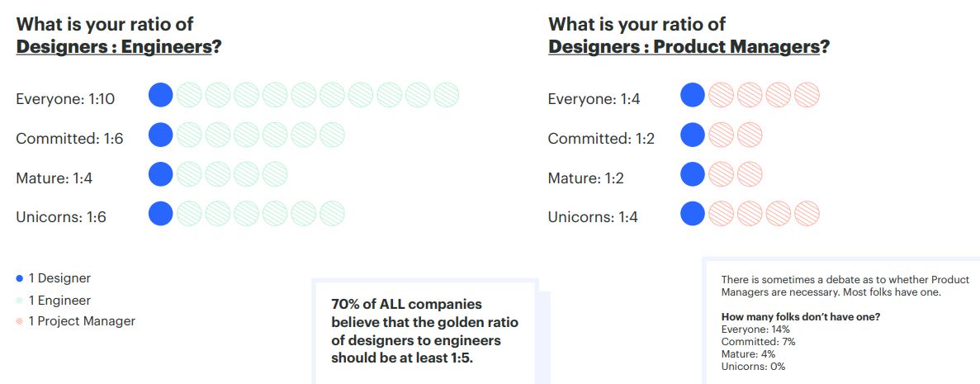This screenshot has width=980, height=384.
Task: Click the green legend dot beside 1 Engineer
Action: pos(19,301)
